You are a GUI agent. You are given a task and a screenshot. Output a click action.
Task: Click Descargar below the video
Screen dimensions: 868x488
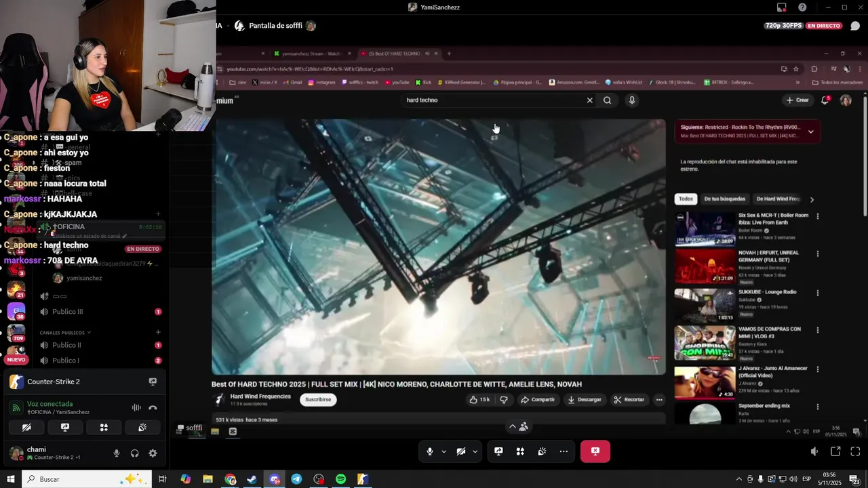click(x=585, y=400)
